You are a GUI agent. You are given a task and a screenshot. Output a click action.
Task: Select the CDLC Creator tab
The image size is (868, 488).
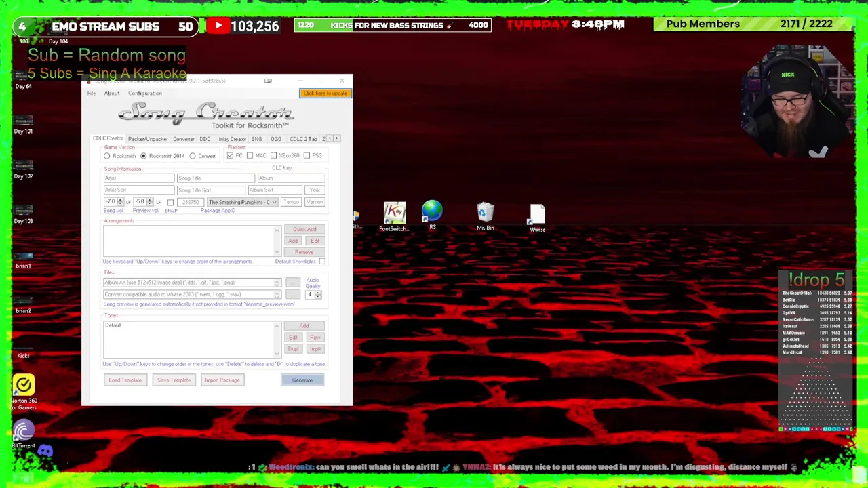tap(108, 139)
